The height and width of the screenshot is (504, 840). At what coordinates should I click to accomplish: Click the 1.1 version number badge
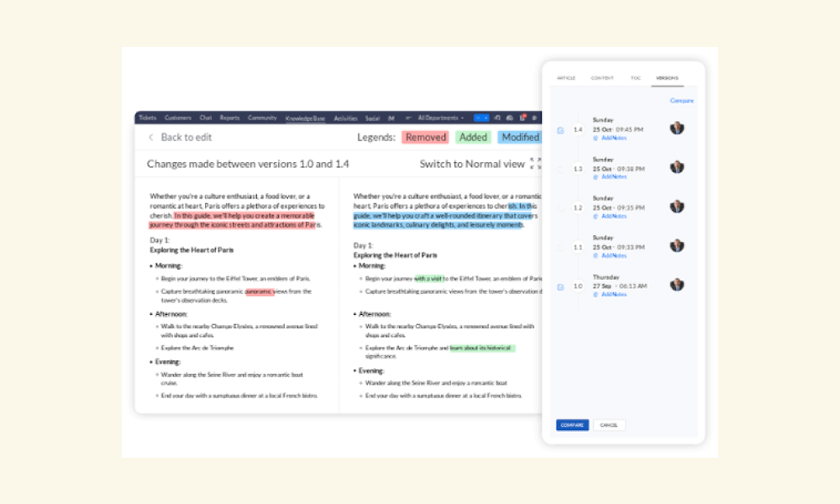coord(578,248)
